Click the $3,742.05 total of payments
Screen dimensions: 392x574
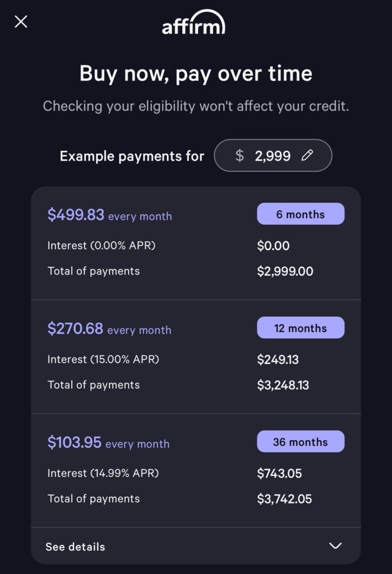[284, 499]
